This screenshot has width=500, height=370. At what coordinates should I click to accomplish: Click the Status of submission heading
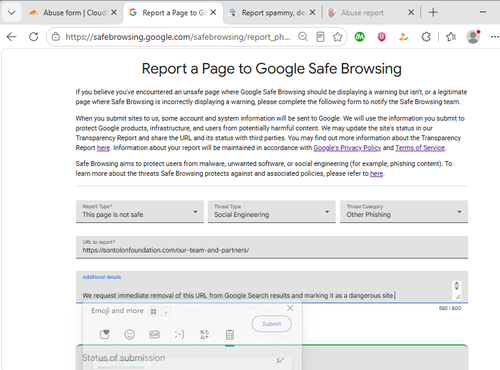124,358
